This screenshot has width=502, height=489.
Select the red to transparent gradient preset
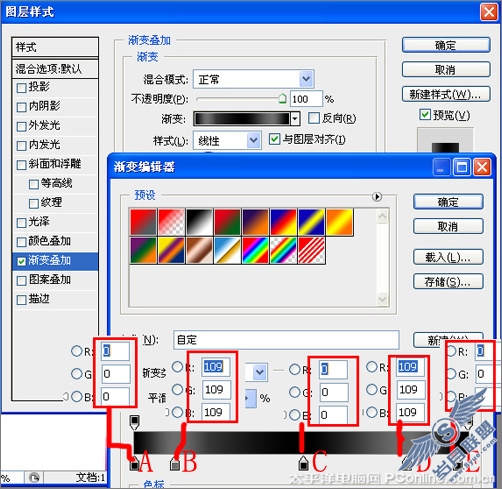[x=171, y=222]
